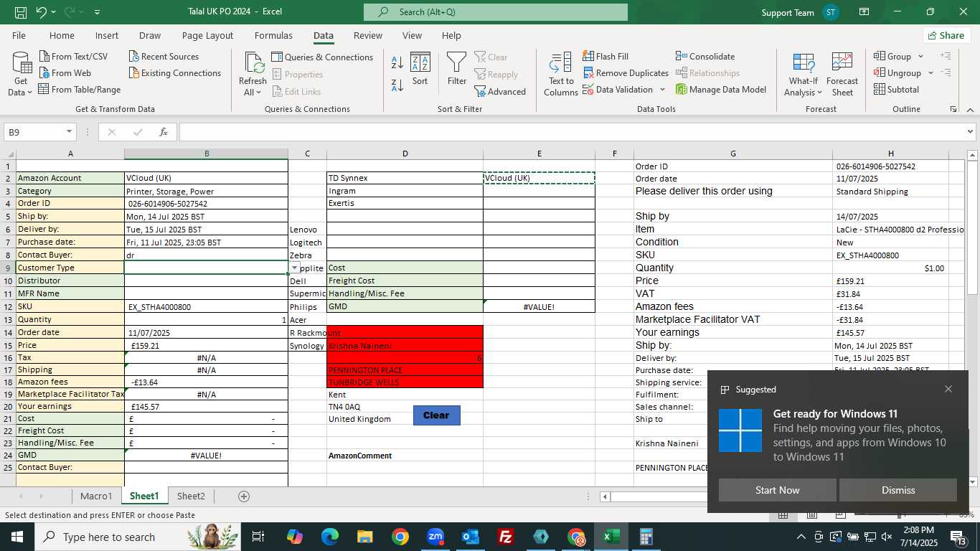Sort Z to A descending
The height and width of the screenshot is (551, 980).
click(x=397, y=85)
